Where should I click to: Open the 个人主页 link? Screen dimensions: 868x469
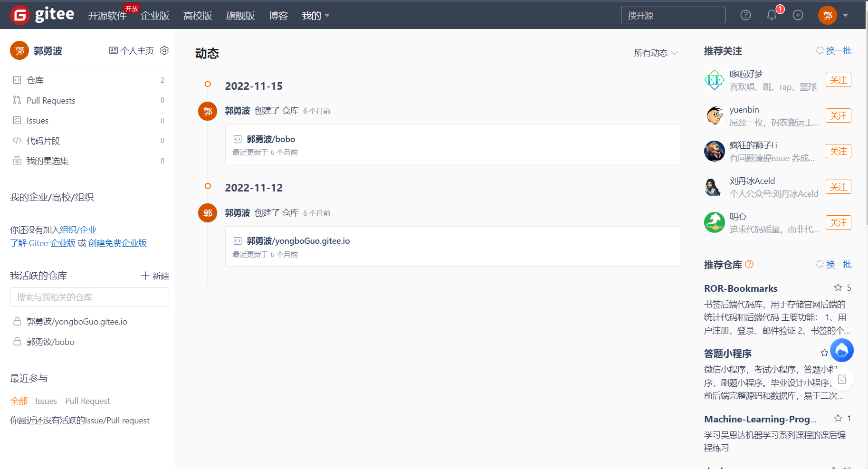pos(132,50)
